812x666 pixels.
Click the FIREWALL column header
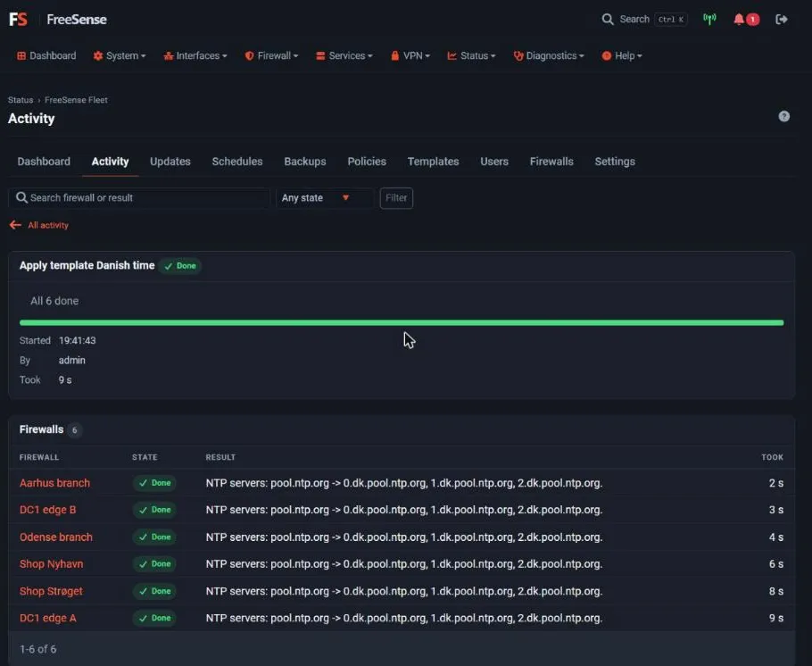click(39, 457)
